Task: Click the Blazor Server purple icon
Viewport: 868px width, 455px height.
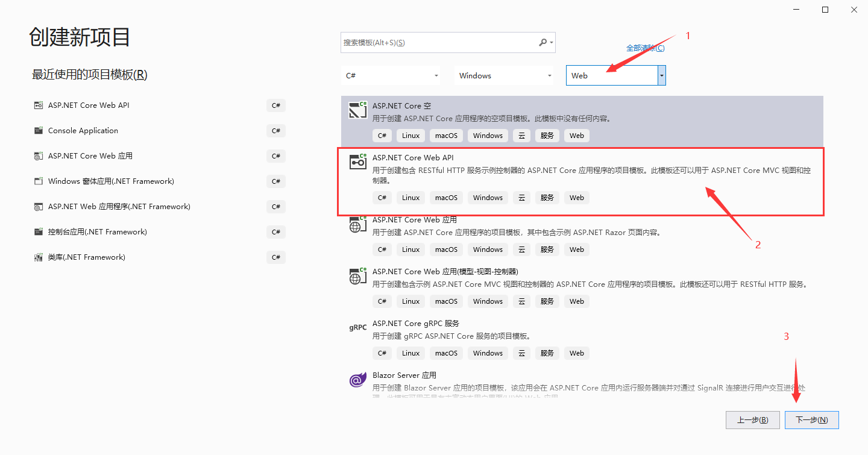Action: [x=358, y=380]
